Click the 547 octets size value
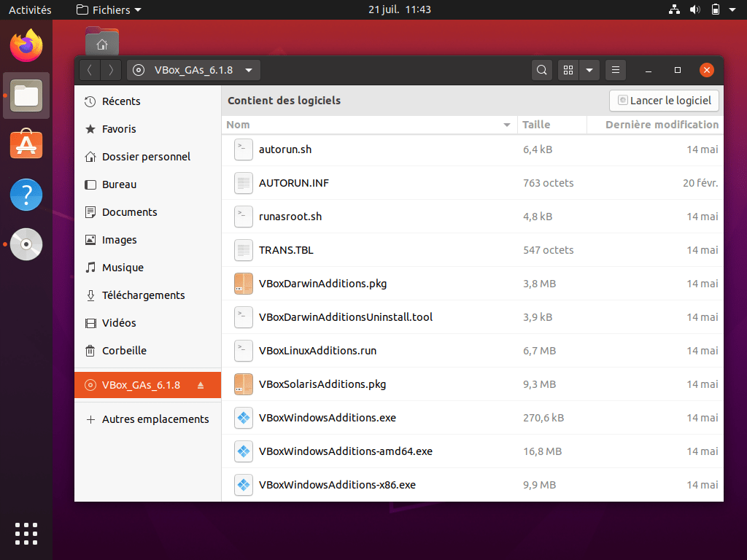747x560 pixels. 549,250
